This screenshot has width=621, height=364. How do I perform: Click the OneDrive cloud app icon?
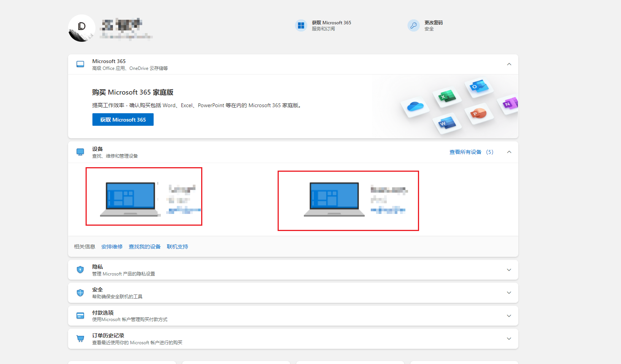tap(415, 107)
